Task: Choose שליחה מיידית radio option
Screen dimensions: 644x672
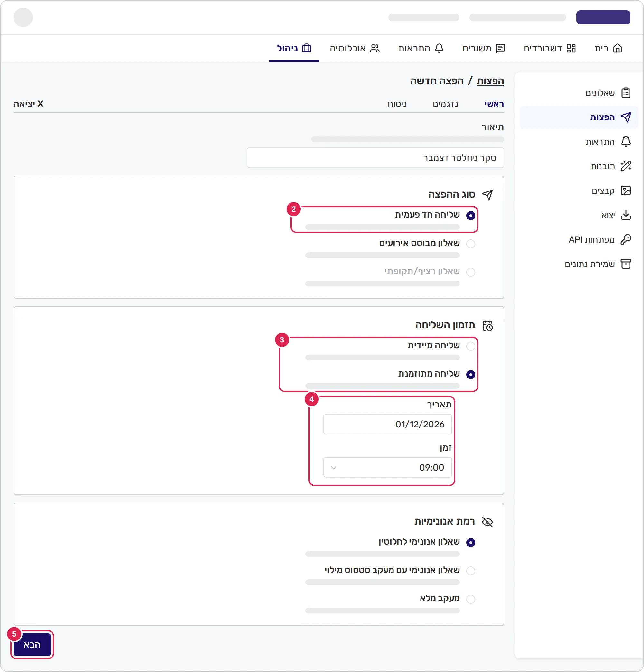Action: coord(470,346)
